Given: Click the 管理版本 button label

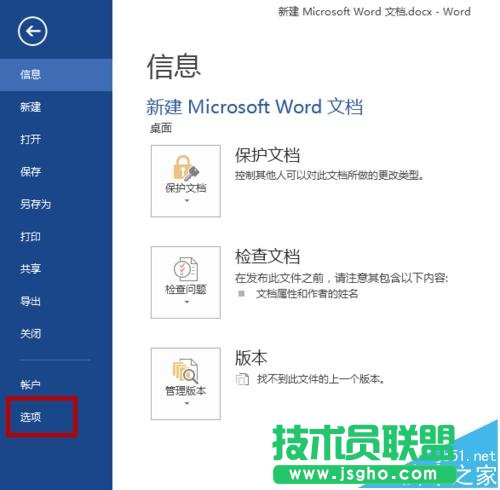Looking at the screenshot, I should coord(186,391).
